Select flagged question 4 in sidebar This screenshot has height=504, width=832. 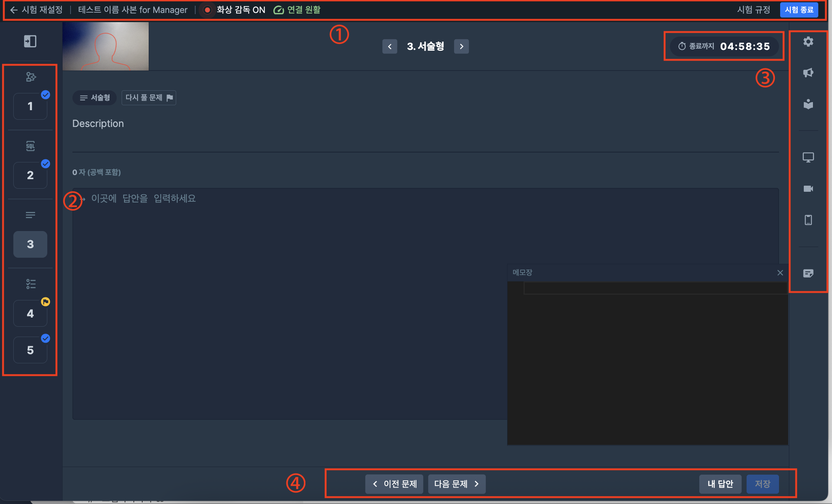30,313
